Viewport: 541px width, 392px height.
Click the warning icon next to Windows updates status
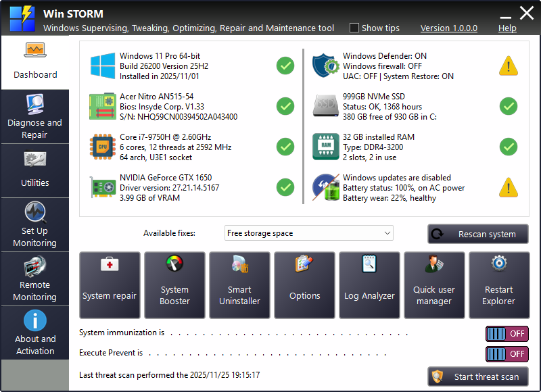(508, 187)
